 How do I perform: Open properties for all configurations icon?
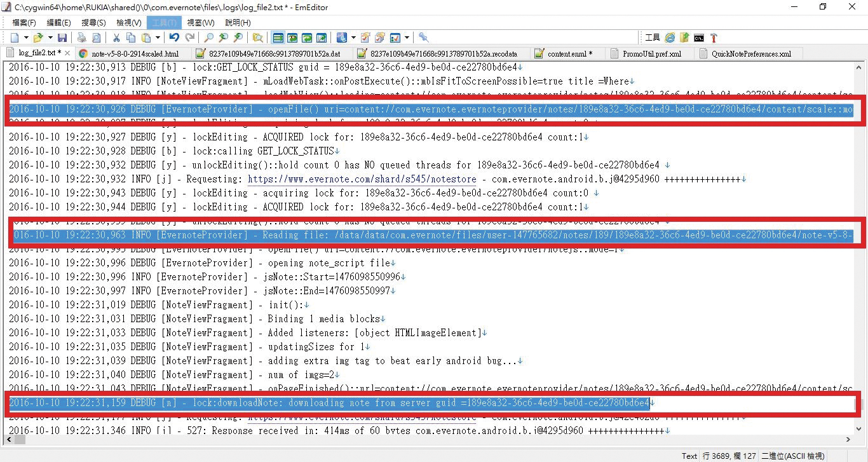click(x=380, y=37)
